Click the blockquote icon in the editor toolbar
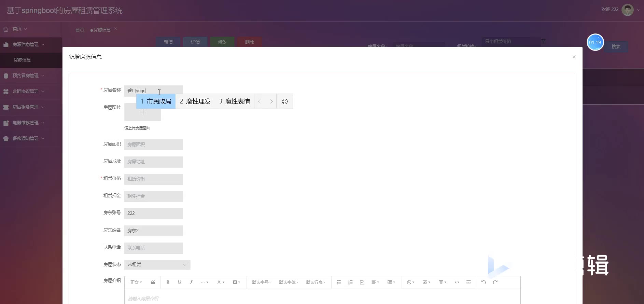644x304 pixels. click(153, 282)
